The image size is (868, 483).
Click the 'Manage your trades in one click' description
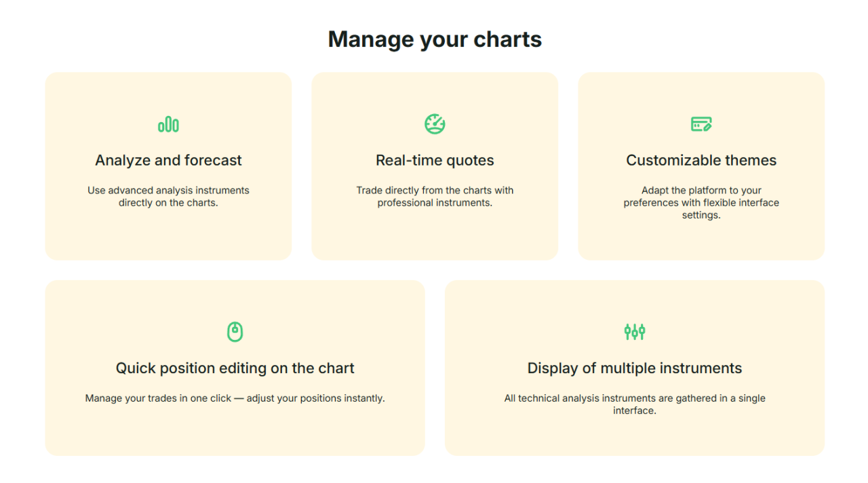pos(235,398)
